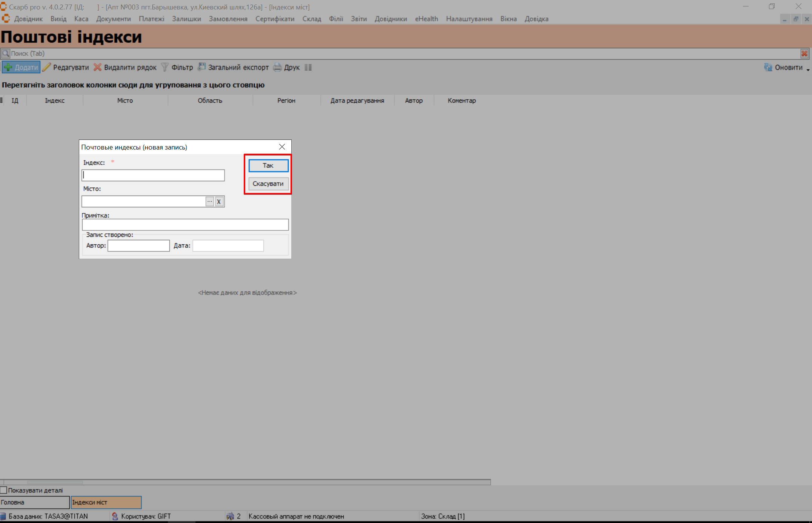Switch to the Головна tab
The height and width of the screenshot is (523, 812).
click(35, 502)
